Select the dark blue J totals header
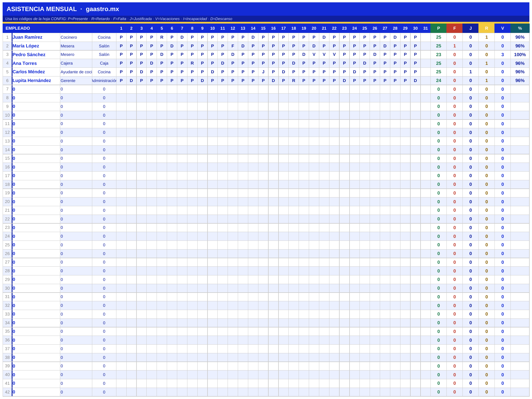Viewport: 532px width, 399px height. click(470, 28)
